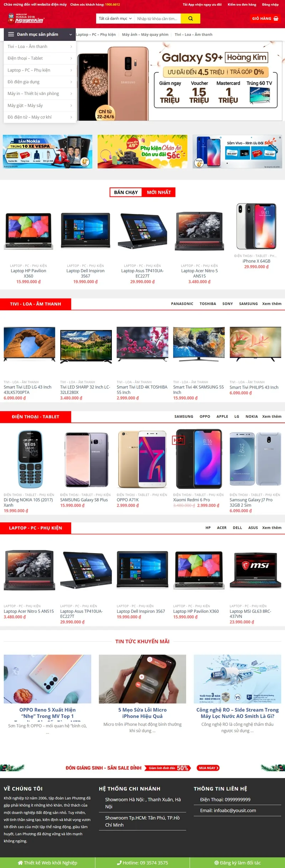285x868 pixels.
Task: Open the Tất cả danh mục dropdown
Action: pos(115,19)
